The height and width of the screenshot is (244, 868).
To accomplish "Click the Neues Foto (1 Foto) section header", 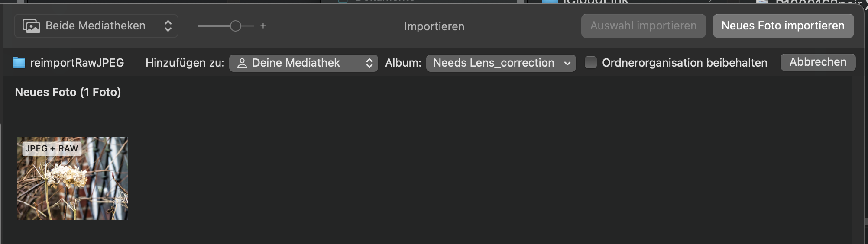I will tap(68, 92).
